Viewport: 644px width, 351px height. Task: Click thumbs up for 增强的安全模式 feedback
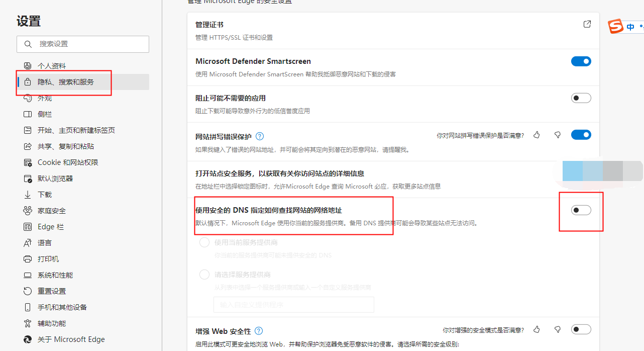536,329
